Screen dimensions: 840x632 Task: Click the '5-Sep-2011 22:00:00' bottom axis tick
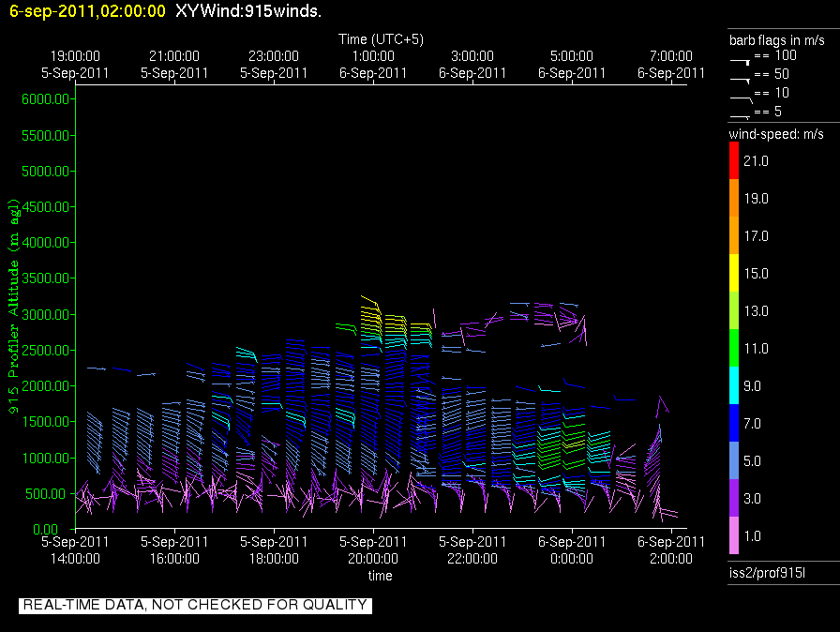pyautogui.click(x=472, y=550)
